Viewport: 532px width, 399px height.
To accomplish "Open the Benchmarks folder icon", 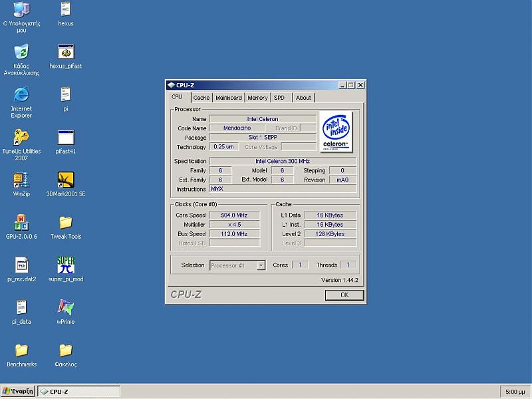I will (21, 350).
